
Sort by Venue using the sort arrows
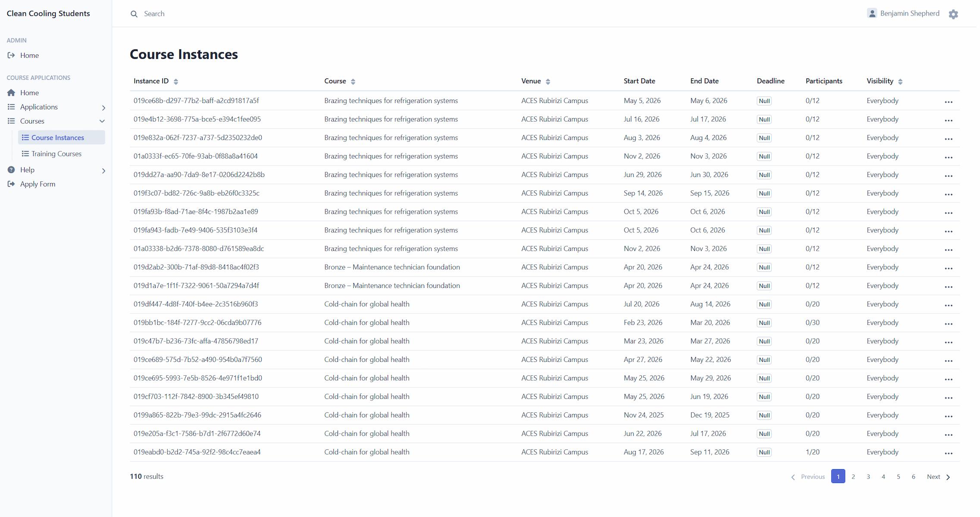(548, 81)
